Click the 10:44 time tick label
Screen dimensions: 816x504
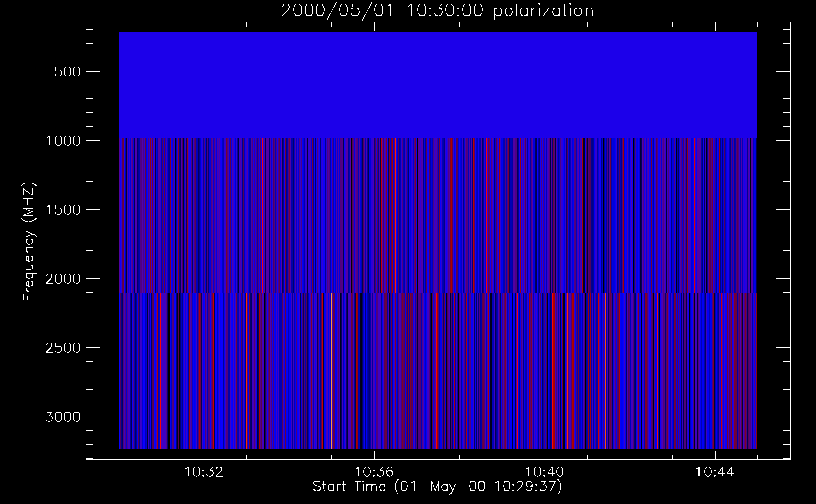click(x=715, y=472)
